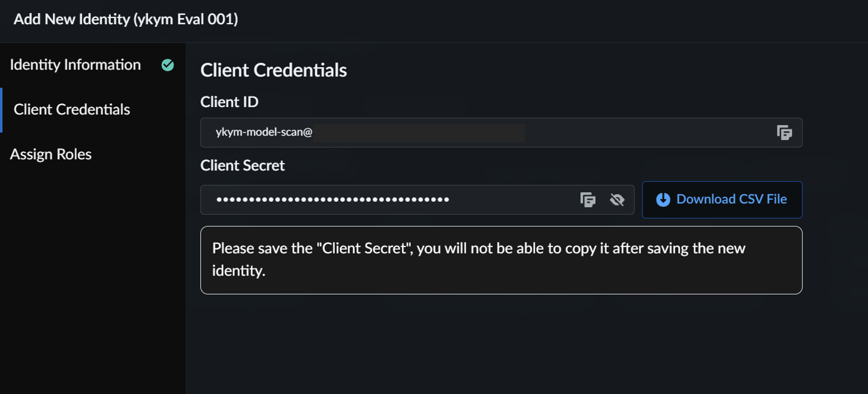Select the Client Secret input field
The image size is (868, 394).
(x=371, y=200)
